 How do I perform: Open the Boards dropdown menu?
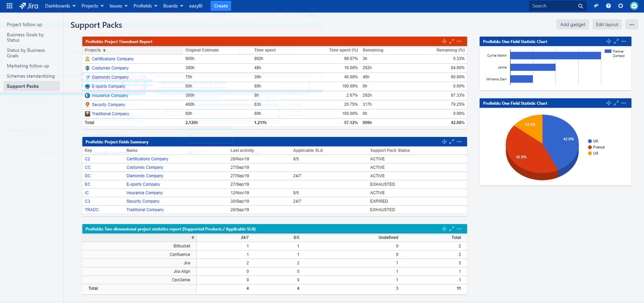(173, 6)
